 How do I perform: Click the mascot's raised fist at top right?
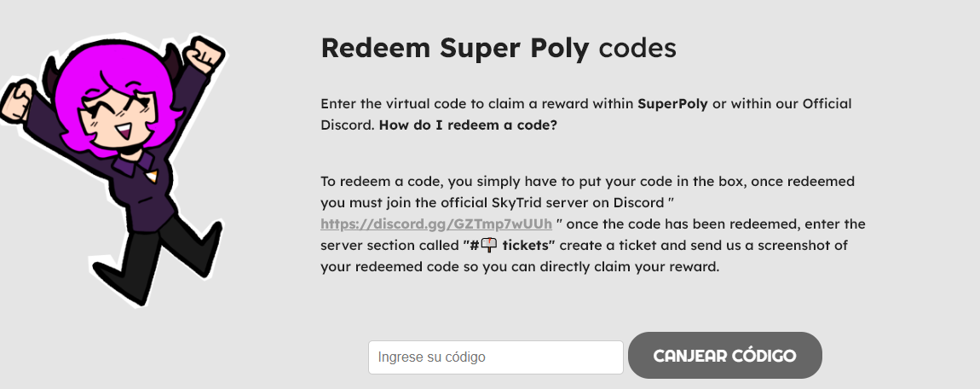click(205, 55)
